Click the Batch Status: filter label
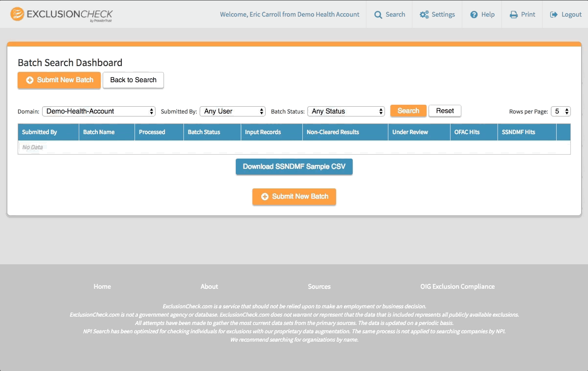The width and height of the screenshot is (588, 371). (288, 112)
